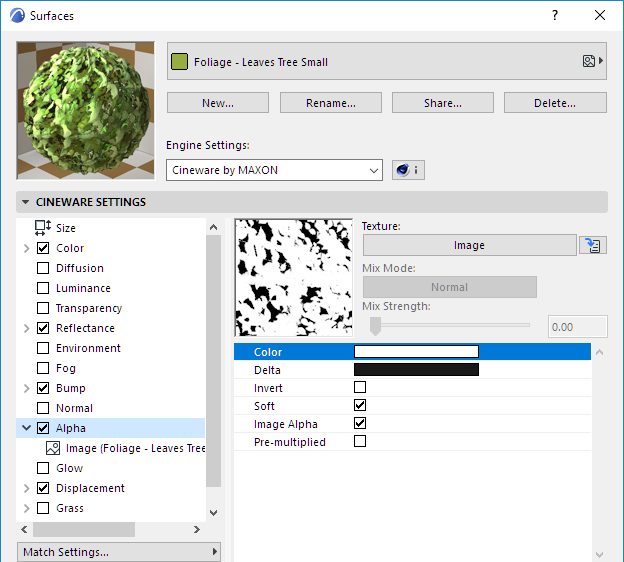Enable the Fog channel checkbox
The image size is (624, 562).
[43, 368]
